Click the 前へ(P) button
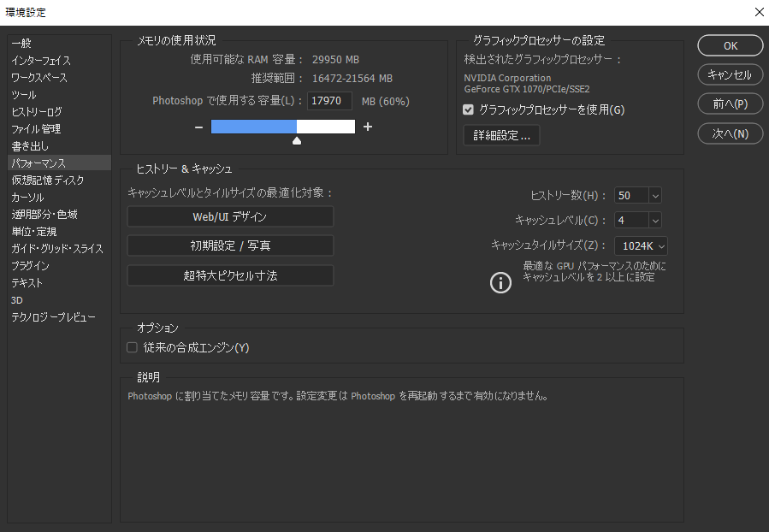Viewport: 769px width, 532px height. click(731, 104)
